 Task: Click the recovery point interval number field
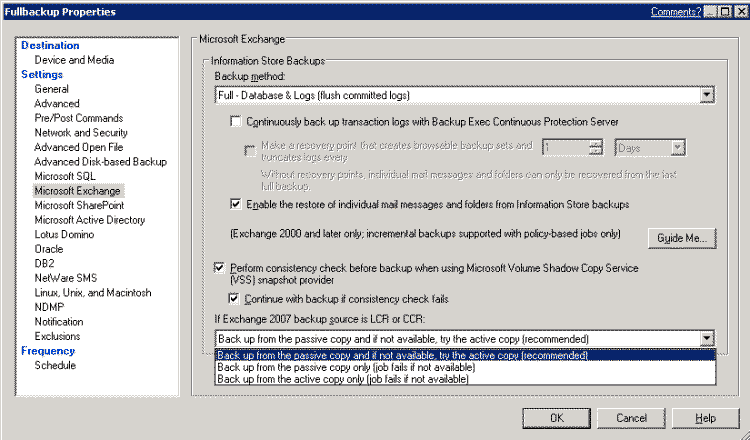[x=565, y=148]
